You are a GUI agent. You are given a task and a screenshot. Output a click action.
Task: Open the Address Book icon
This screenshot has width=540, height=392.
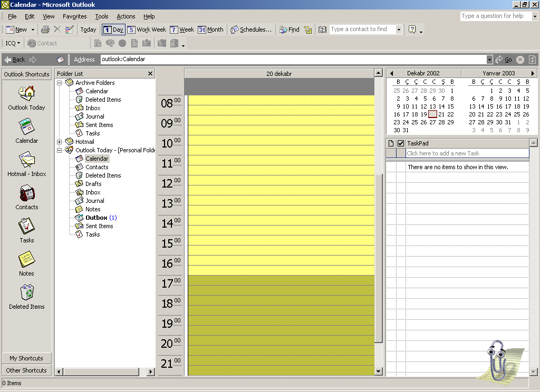[322, 30]
